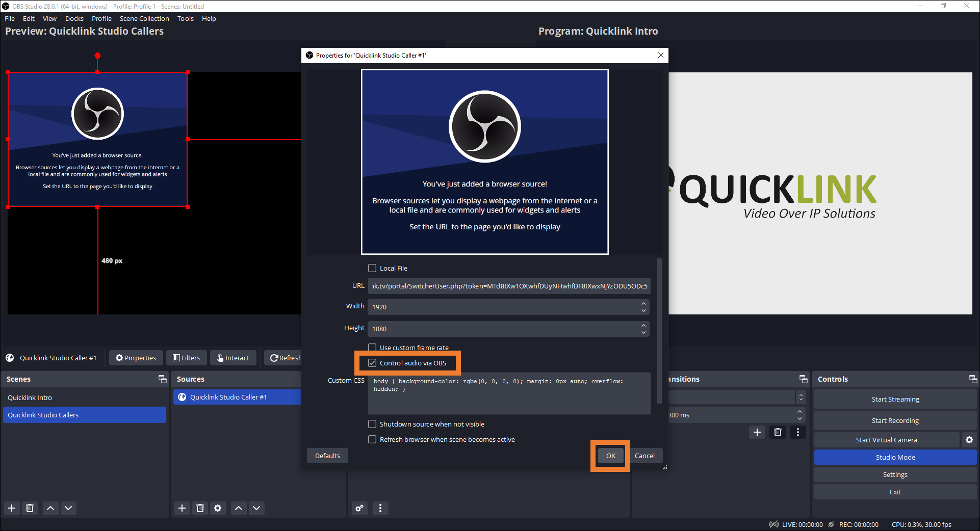
Task: Toggle Use custom frame rate checkbox
Action: pyautogui.click(x=372, y=348)
